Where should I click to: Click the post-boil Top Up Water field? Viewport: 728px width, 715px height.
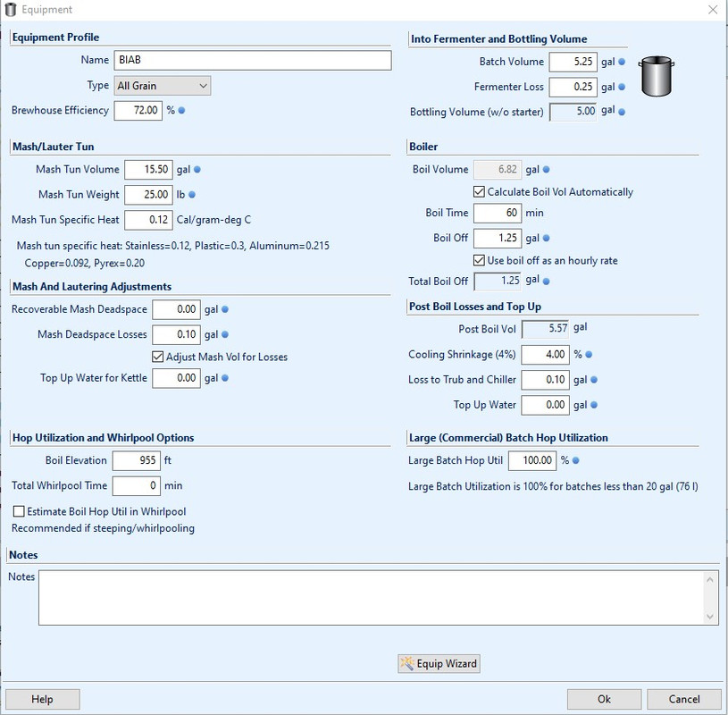click(x=546, y=405)
